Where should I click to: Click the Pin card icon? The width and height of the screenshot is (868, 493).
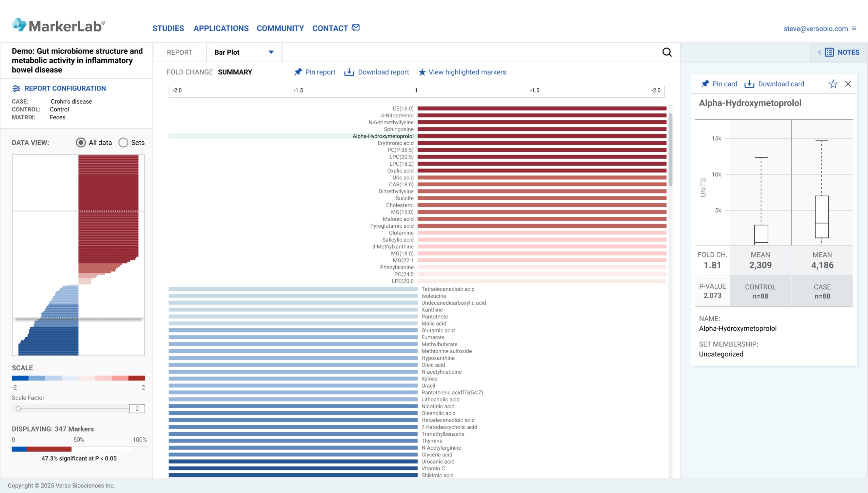click(x=705, y=84)
